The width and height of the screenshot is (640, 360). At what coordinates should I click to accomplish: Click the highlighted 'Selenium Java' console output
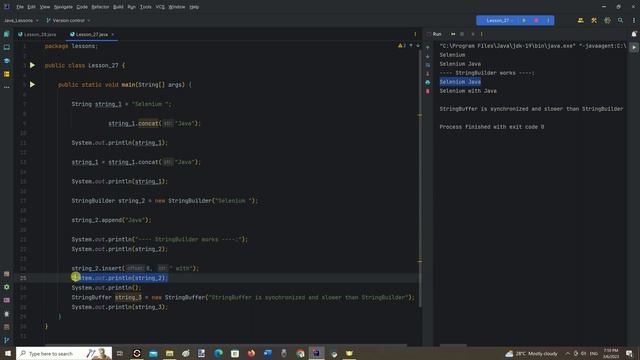(460, 82)
